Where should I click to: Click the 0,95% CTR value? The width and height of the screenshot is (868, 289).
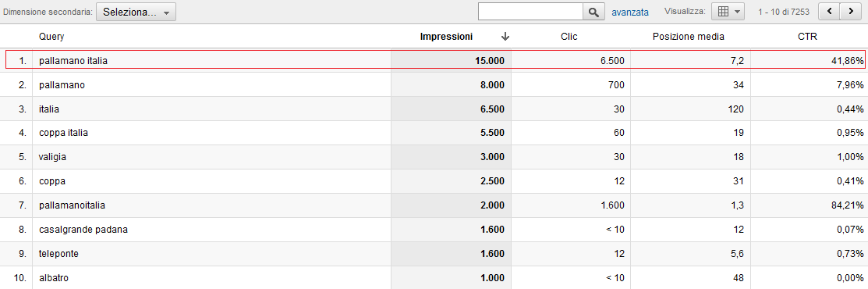tap(851, 133)
